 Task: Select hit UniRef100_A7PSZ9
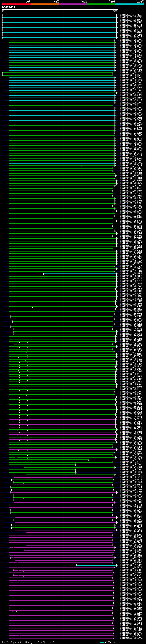(131, 15)
